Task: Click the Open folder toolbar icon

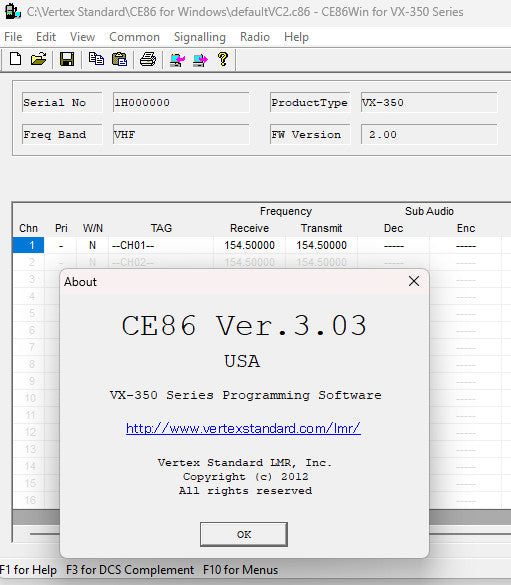Action: pyautogui.click(x=38, y=59)
